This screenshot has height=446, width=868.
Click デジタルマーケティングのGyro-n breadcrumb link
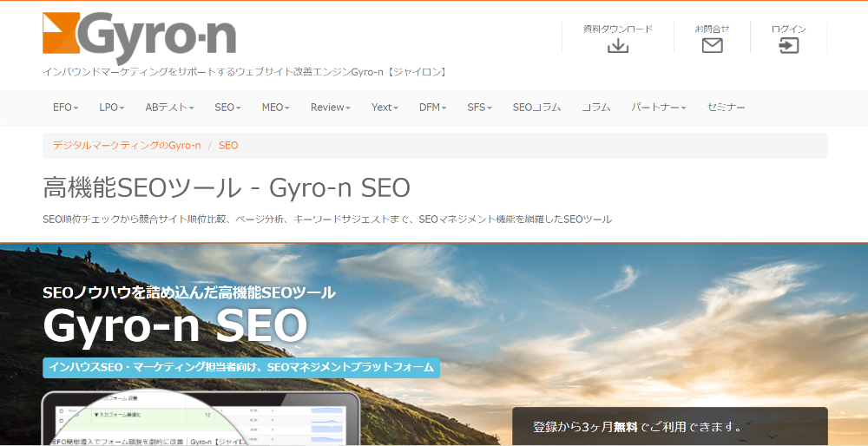click(127, 146)
